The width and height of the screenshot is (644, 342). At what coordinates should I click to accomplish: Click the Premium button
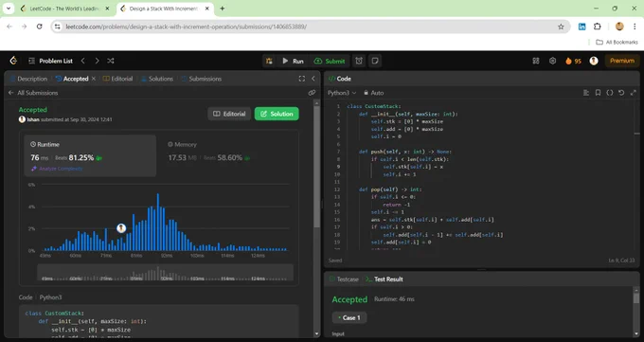coord(622,61)
